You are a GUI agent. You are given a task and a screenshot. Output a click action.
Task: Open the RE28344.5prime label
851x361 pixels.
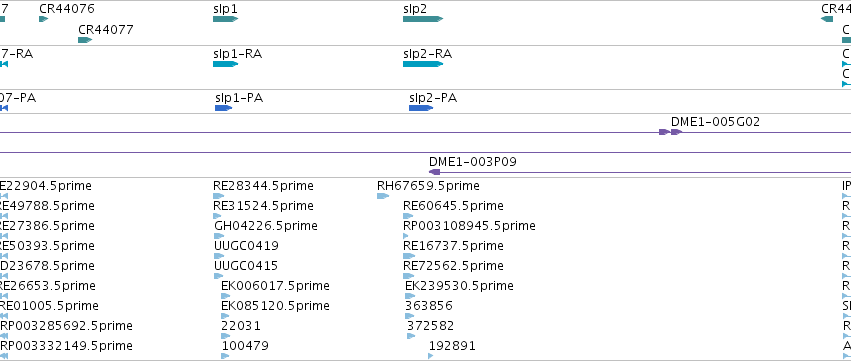point(263,186)
